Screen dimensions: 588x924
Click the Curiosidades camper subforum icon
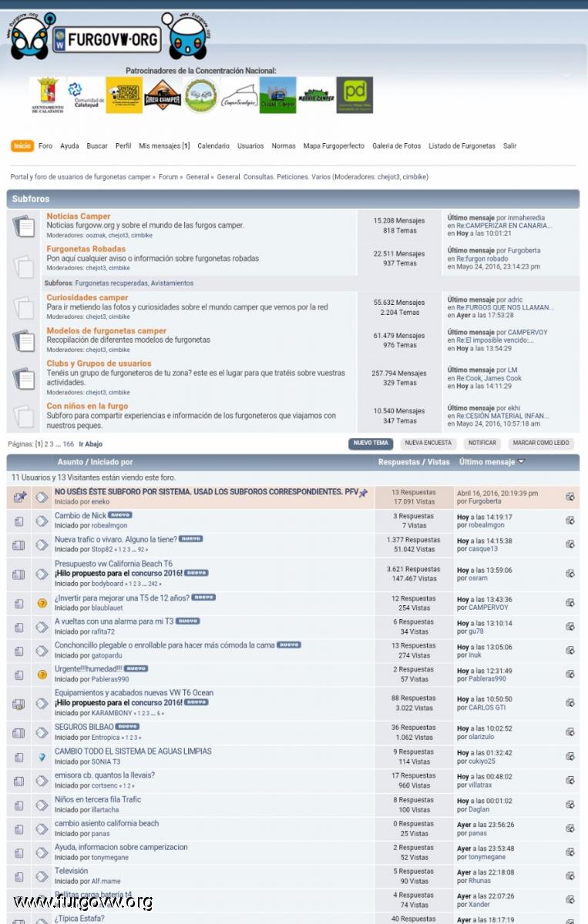(25, 308)
